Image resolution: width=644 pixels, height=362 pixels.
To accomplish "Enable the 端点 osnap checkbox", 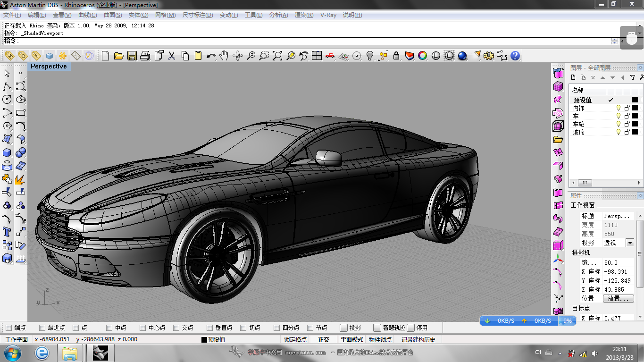I will coord(8,328).
